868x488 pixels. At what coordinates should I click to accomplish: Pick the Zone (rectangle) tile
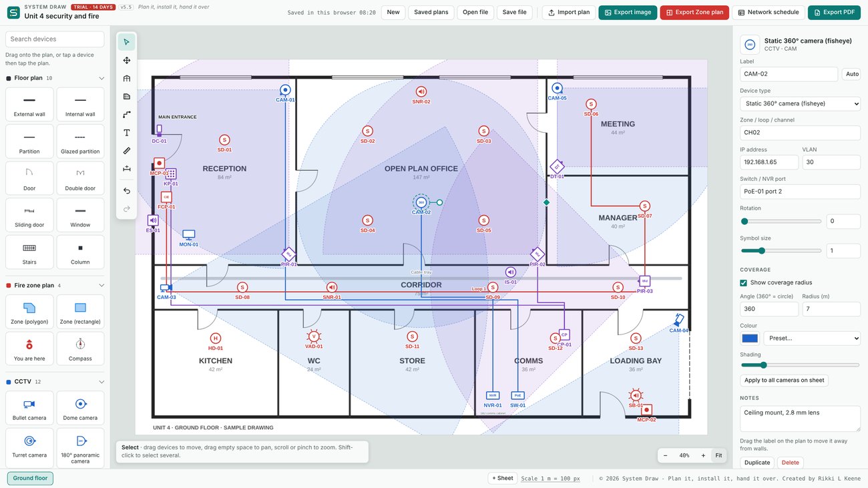[80, 312]
